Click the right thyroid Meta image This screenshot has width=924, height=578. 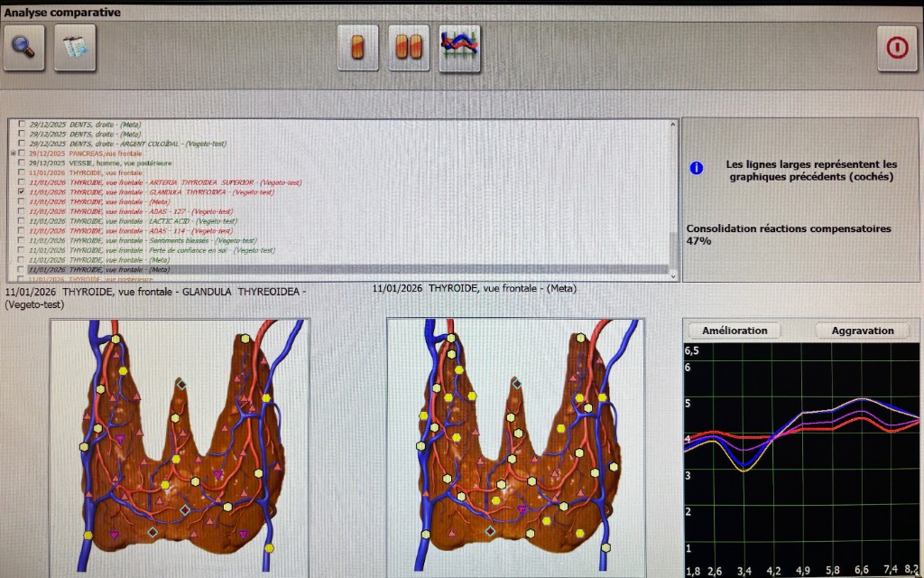515,447
